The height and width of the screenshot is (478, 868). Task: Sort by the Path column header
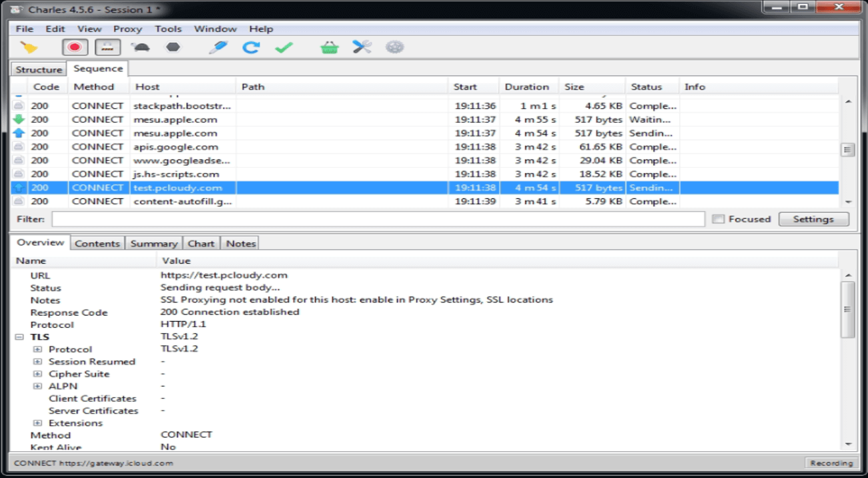(x=342, y=87)
